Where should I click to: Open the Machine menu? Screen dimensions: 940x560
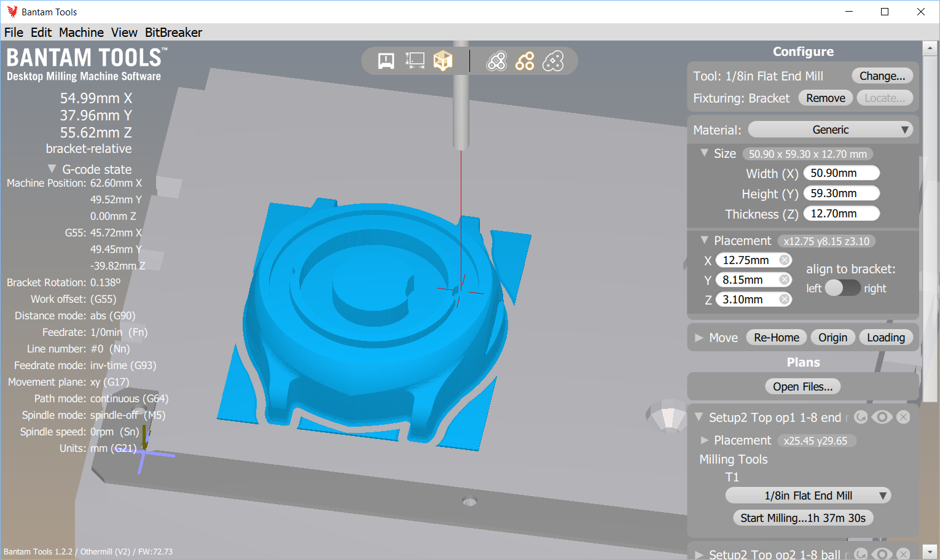pos(81,32)
